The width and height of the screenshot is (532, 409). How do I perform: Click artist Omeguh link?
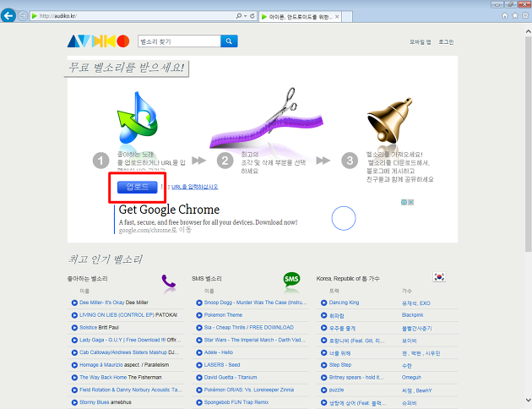coord(411,378)
